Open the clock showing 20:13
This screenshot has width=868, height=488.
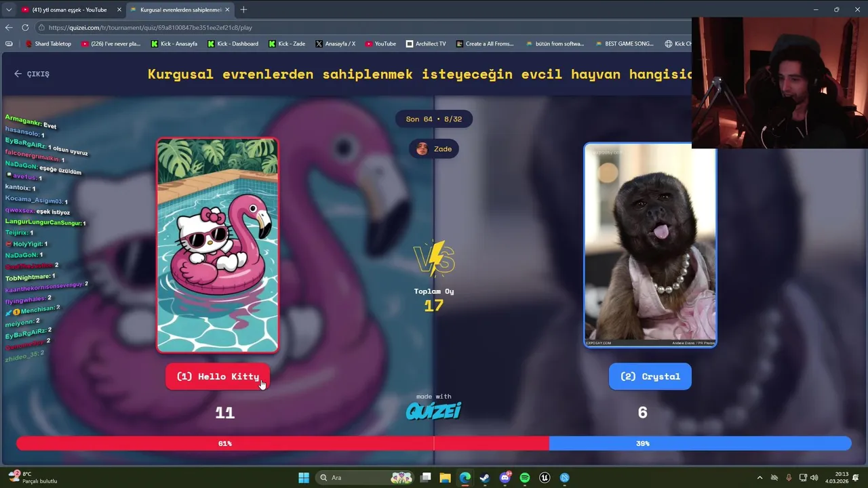click(837, 478)
